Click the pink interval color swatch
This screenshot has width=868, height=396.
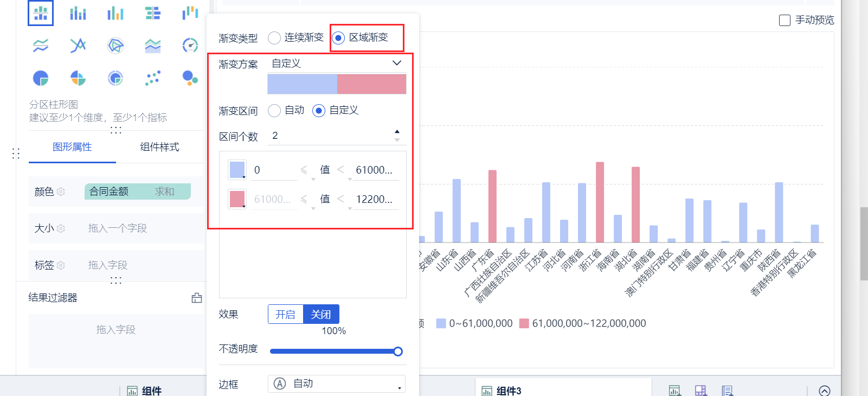(237, 199)
